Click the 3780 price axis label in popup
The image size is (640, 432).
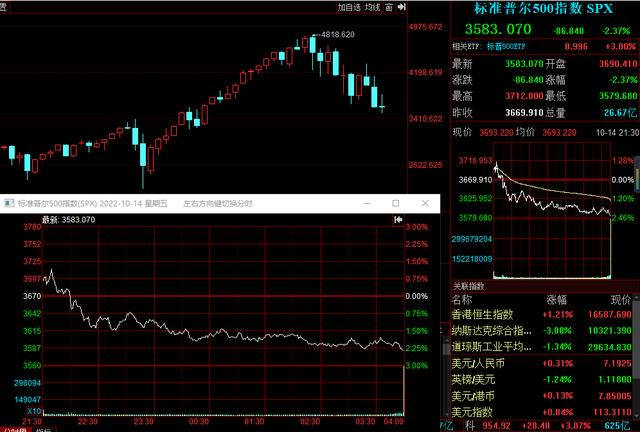[x=32, y=227]
